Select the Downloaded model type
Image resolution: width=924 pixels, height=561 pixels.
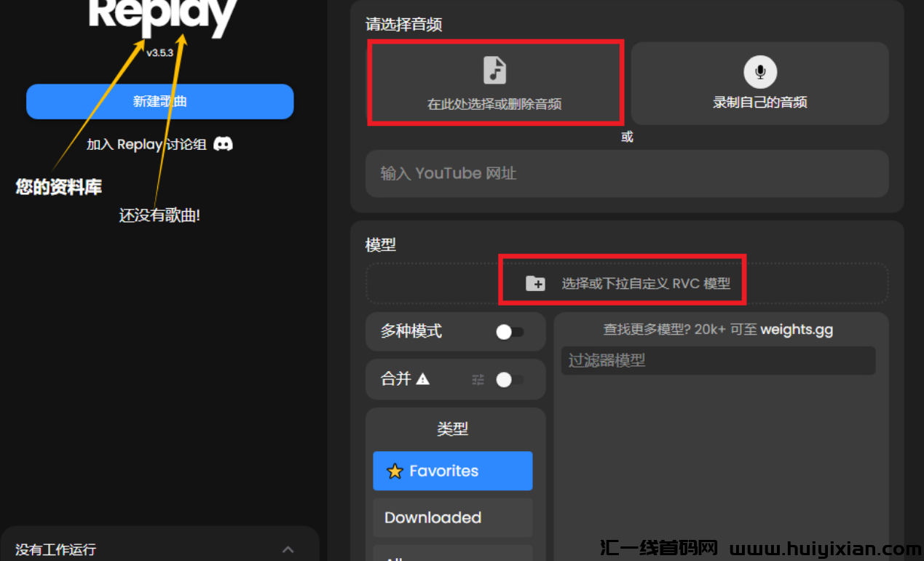(452, 517)
